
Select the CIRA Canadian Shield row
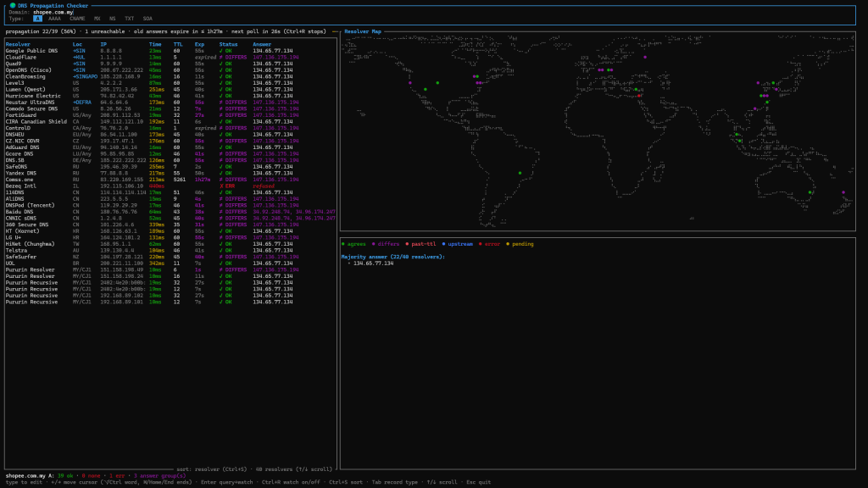point(170,122)
